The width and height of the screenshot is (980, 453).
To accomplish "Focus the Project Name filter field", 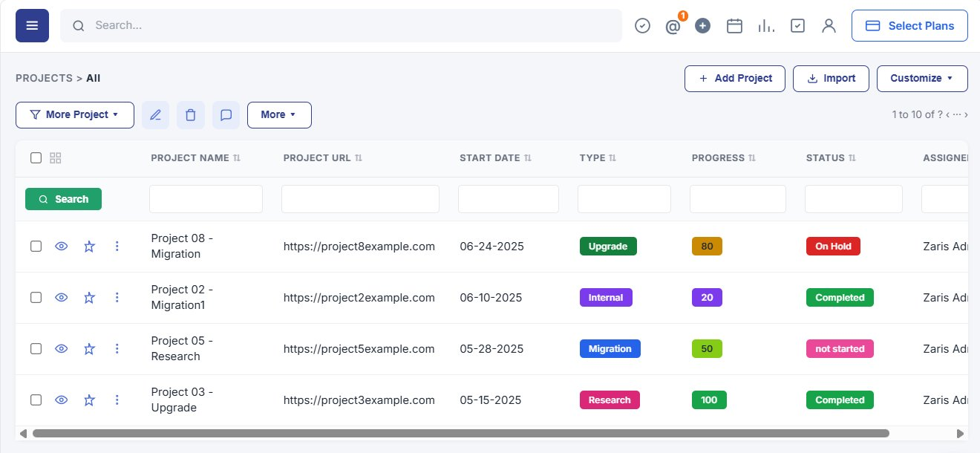I will point(206,199).
